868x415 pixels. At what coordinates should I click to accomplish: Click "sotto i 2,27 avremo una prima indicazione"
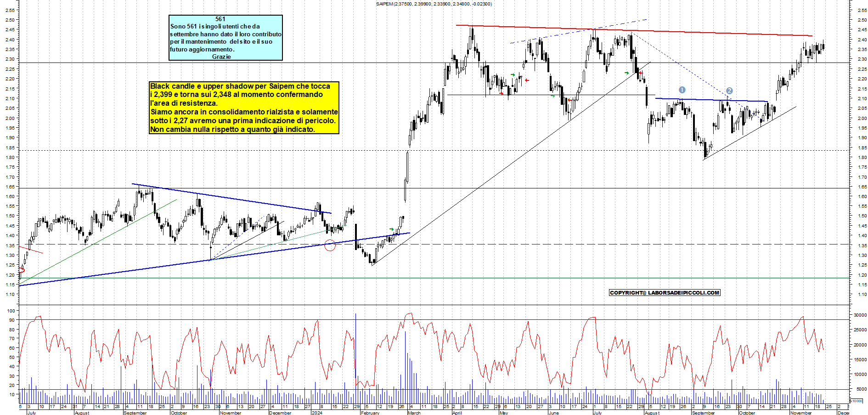(243, 120)
